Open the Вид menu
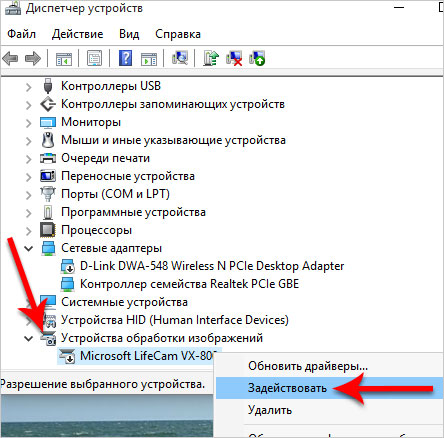This screenshot has width=444, height=438. click(x=129, y=34)
